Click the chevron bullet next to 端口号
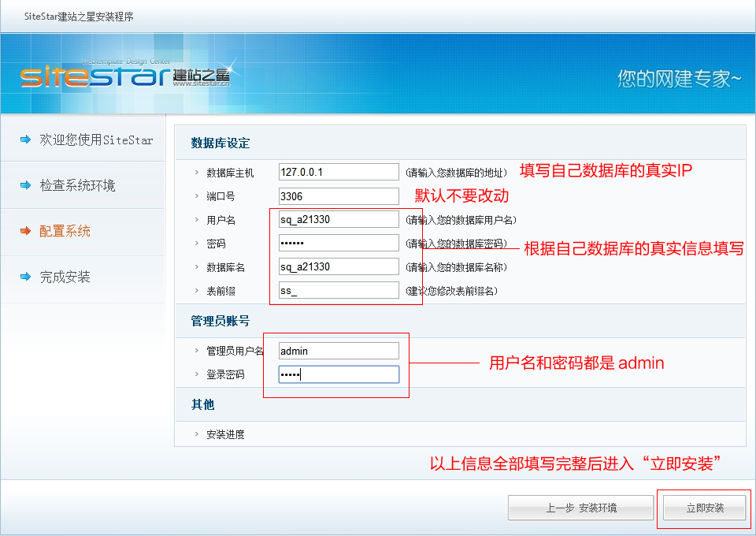Viewport: 756px width, 536px height. (197, 195)
